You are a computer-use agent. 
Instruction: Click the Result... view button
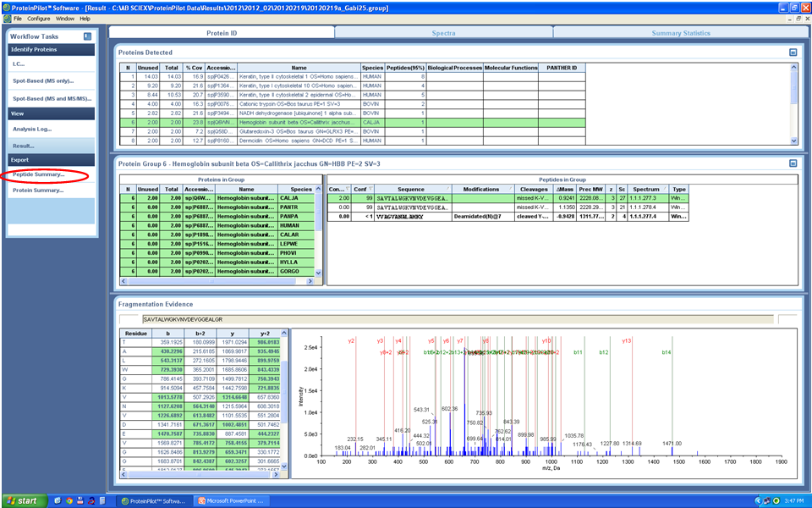tap(52, 146)
